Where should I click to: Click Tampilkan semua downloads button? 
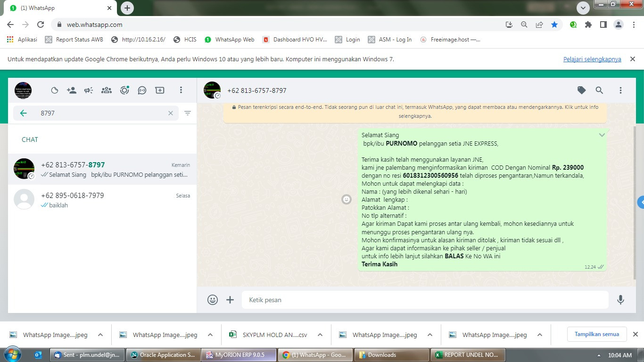pos(597,334)
